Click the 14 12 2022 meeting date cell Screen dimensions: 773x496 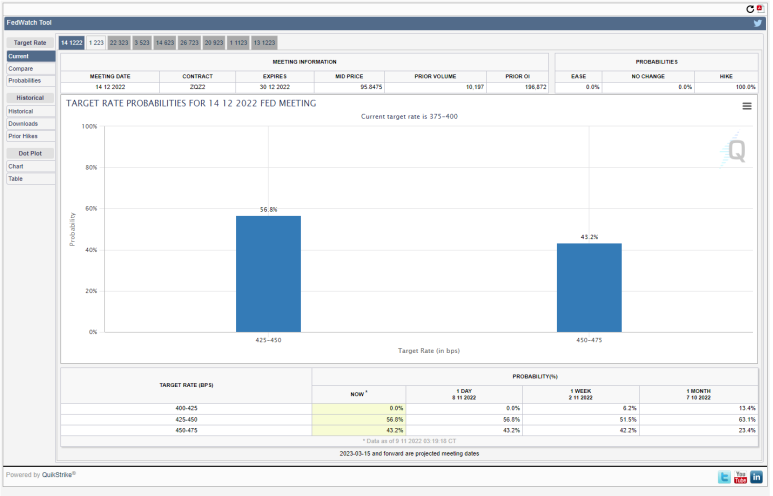pyautogui.click(x=110, y=87)
